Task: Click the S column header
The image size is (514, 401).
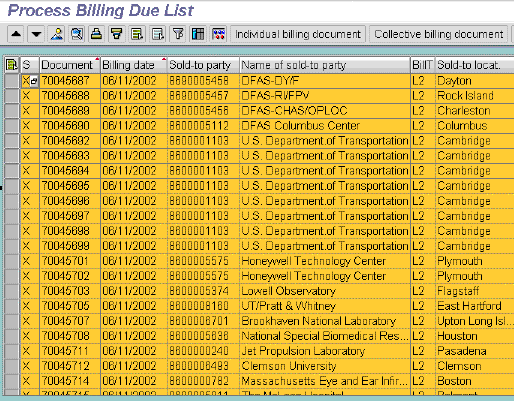Action: [x=30, y=65]
